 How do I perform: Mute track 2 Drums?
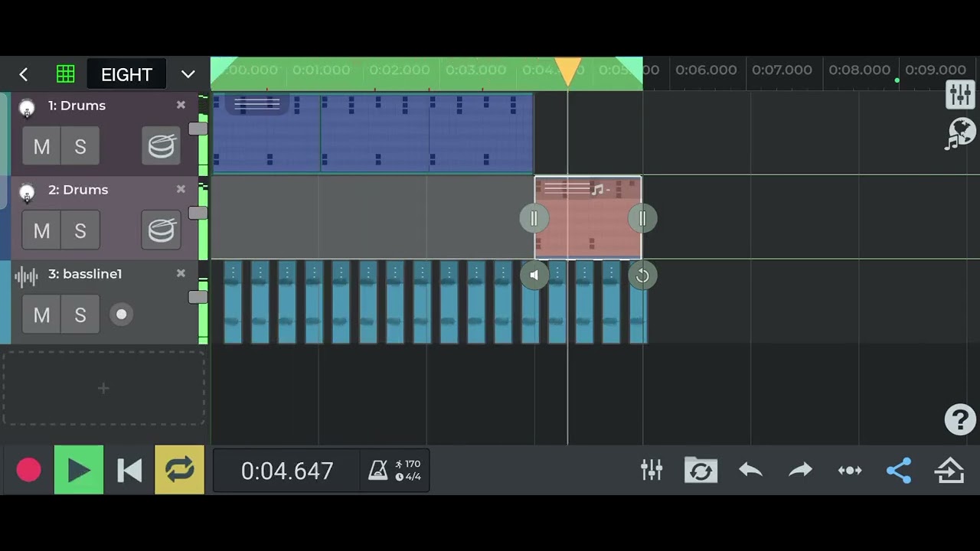pos(41,230)
